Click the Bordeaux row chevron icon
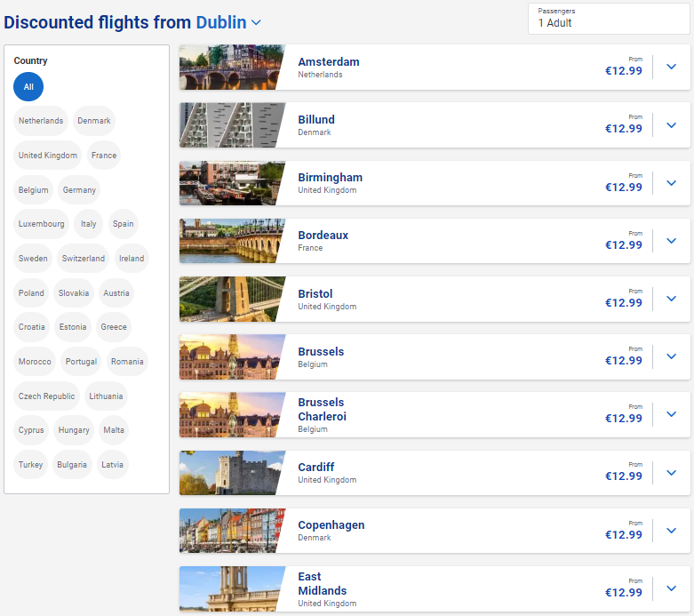The image size is (694, 616). coord(671,241)
